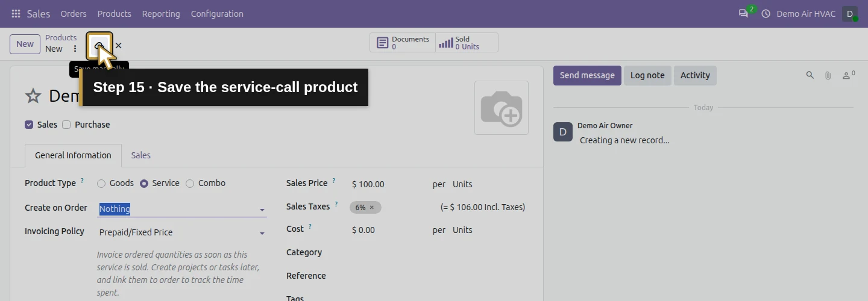
Task: Show Product Type help tooltip
Action: [82, 181]
